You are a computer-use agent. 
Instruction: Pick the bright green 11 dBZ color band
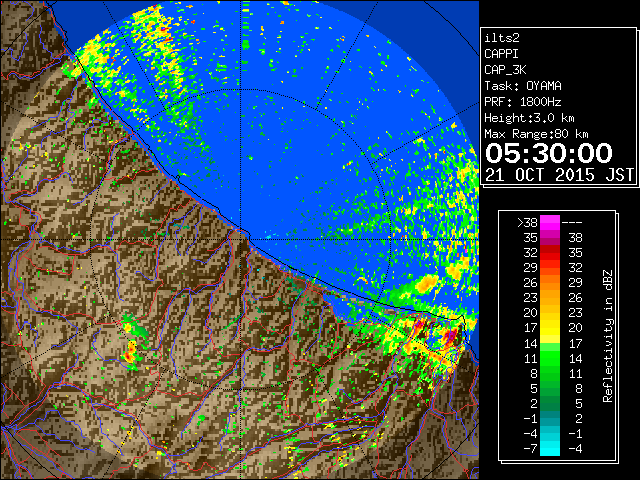(550, 358)
